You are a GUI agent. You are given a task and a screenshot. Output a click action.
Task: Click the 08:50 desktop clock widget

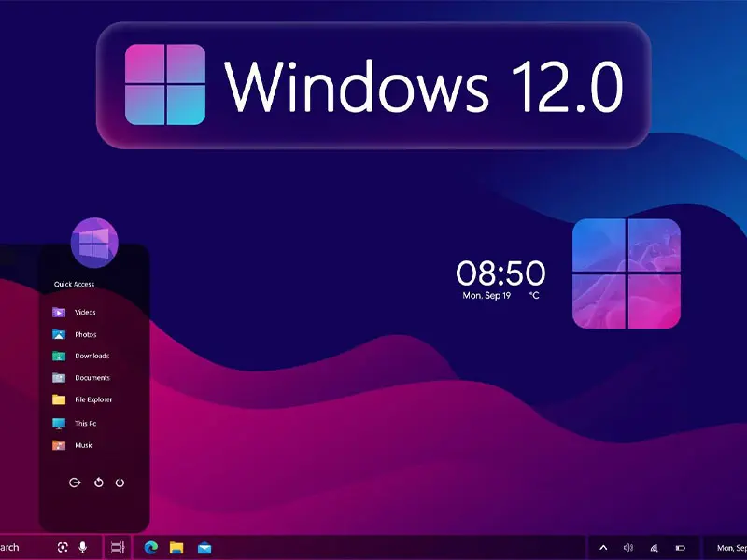point(500,273)
